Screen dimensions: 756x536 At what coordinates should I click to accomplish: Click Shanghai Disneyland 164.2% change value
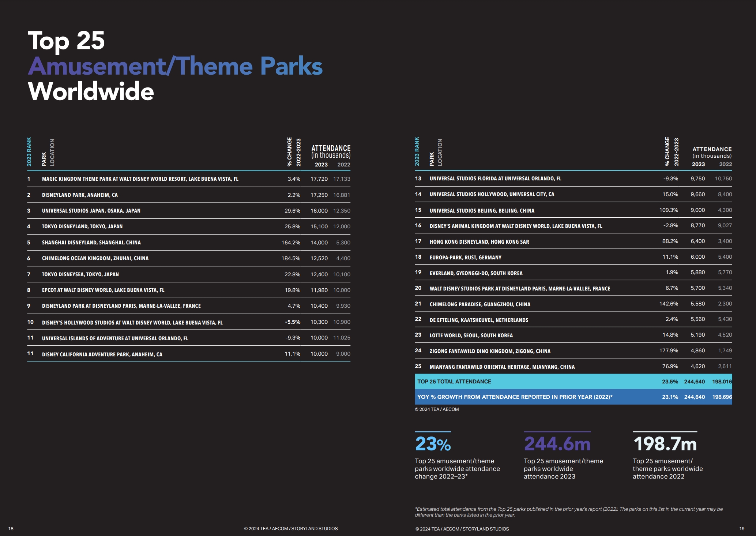pyautogui.click(x=291, y=243)
